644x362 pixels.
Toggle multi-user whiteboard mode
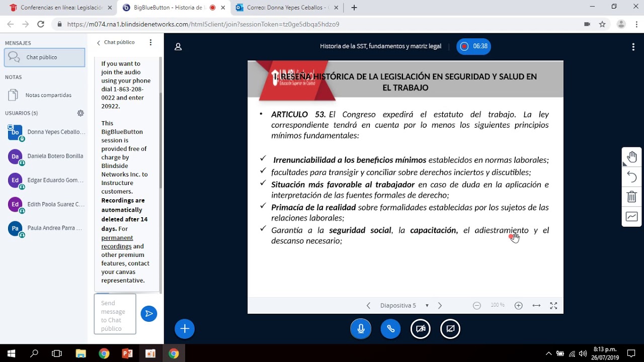point(632,217)
